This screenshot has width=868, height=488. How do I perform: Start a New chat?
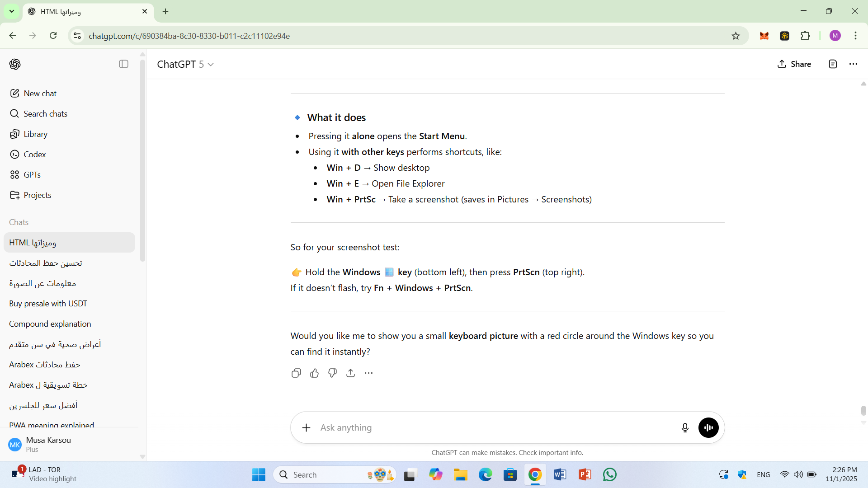40,94
